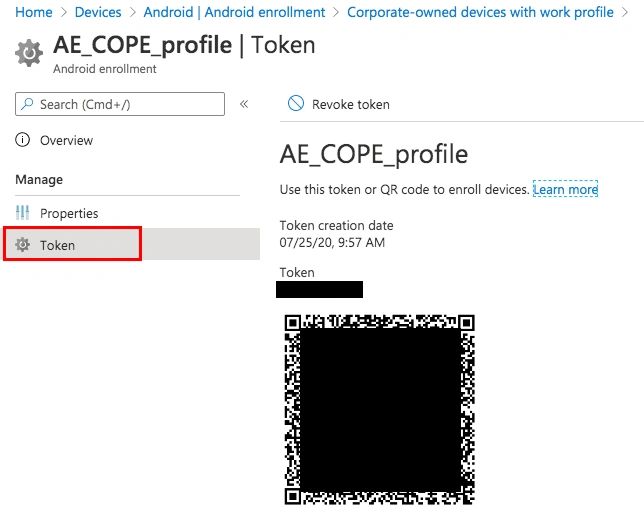
Task: Click the Token gear icon in sidebar
Action: tap(23, 245)
